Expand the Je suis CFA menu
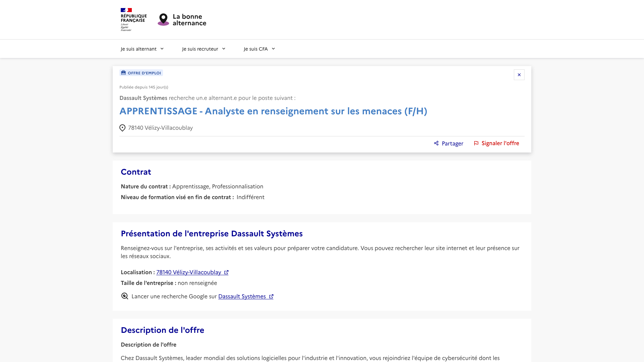The width and height of the screenshot is (644, 362). point(259,49)
